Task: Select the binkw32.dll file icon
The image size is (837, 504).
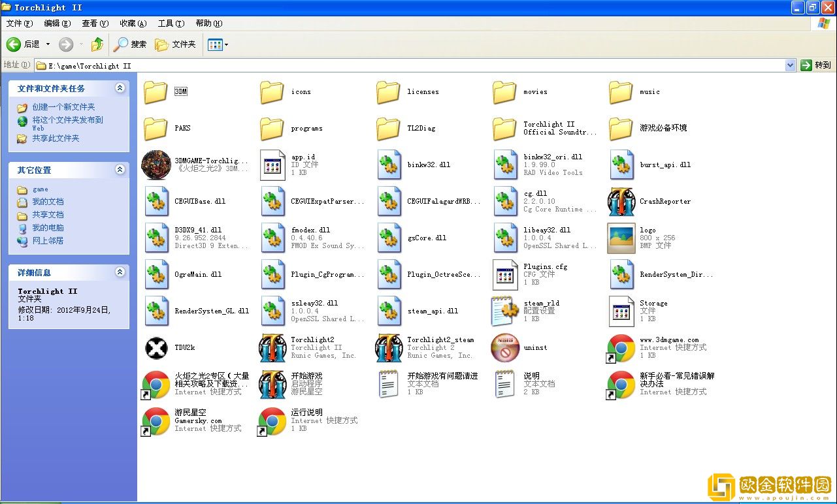Action: coord(388,165)
